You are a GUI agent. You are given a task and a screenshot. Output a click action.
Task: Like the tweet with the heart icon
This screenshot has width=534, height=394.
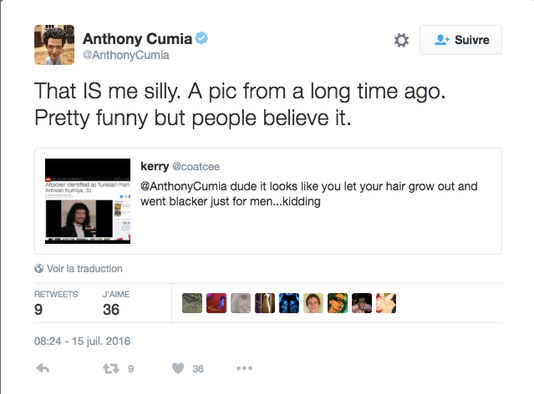178,368
